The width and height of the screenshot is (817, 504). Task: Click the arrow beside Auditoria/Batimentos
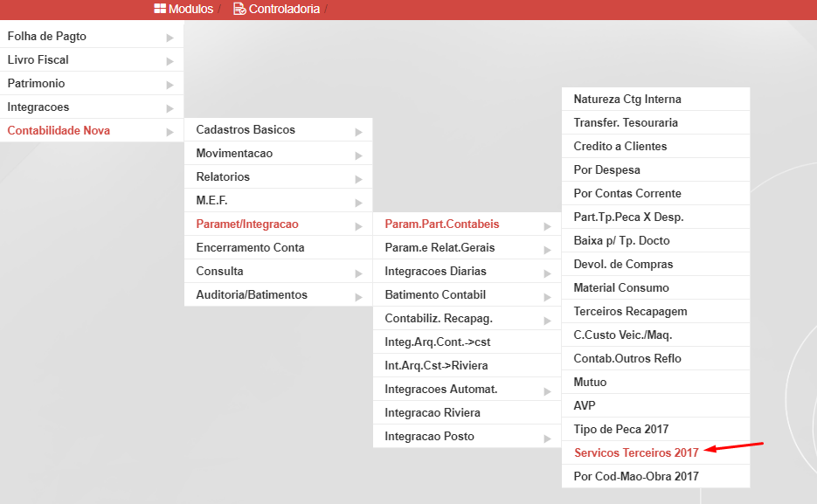[x=358, y=297]
